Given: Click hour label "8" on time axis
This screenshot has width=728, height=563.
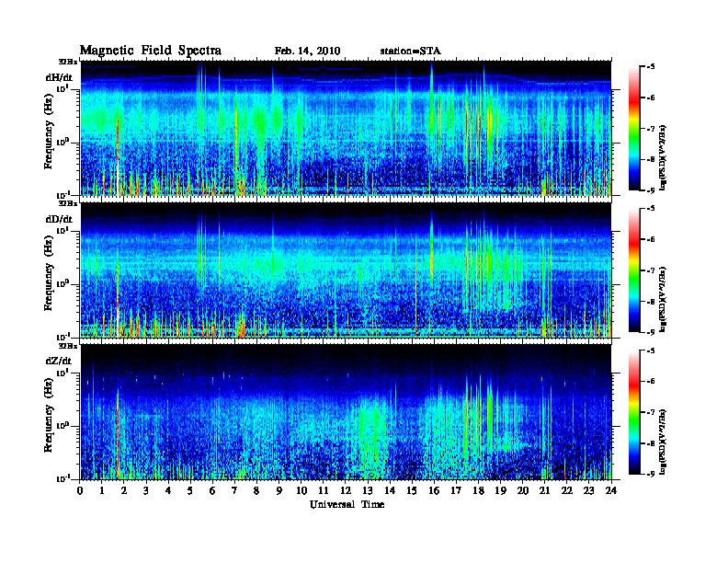Looking at the screenshot, I should 256,490.
